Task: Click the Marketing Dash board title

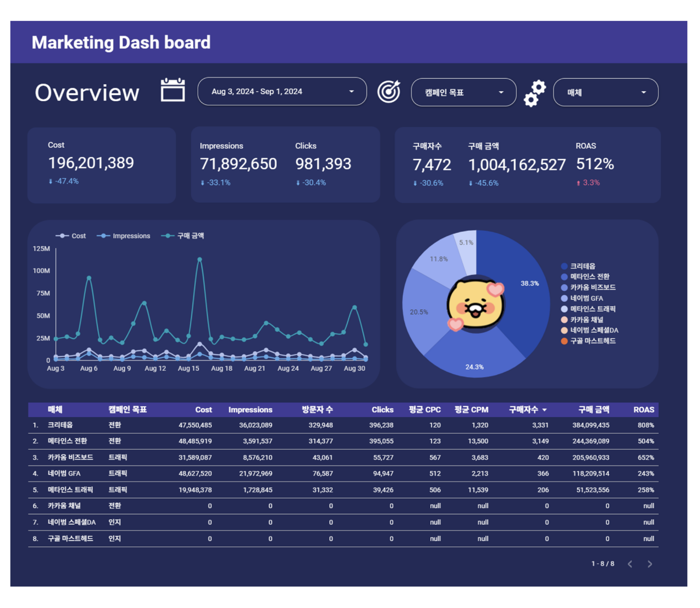Action: (x=121, y=42)
